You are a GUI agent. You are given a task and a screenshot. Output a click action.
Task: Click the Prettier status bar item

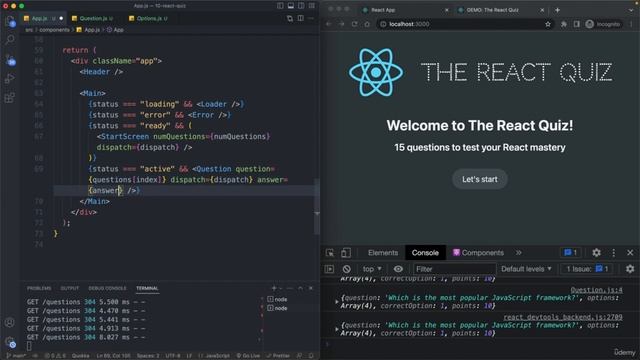(278, 356)
